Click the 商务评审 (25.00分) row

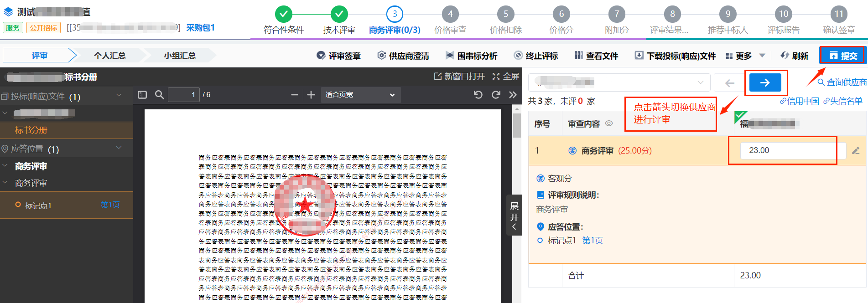(697, 150)
